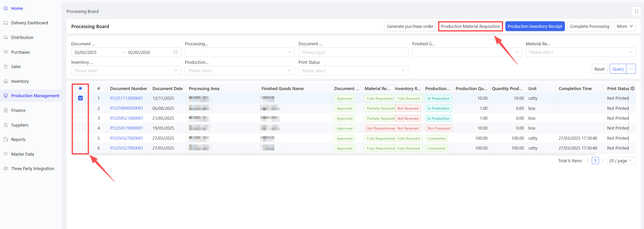Expand the More dropdown button
Image resolution: width=644 pixels, height=229 pixels.
(625, 26)
